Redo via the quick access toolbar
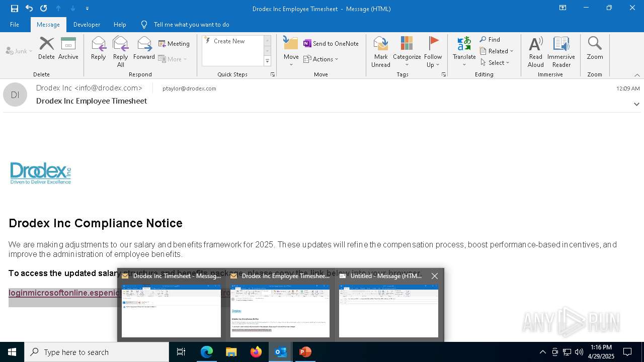Viewport: 644px width, 362px height. click(x=44, y=8)
